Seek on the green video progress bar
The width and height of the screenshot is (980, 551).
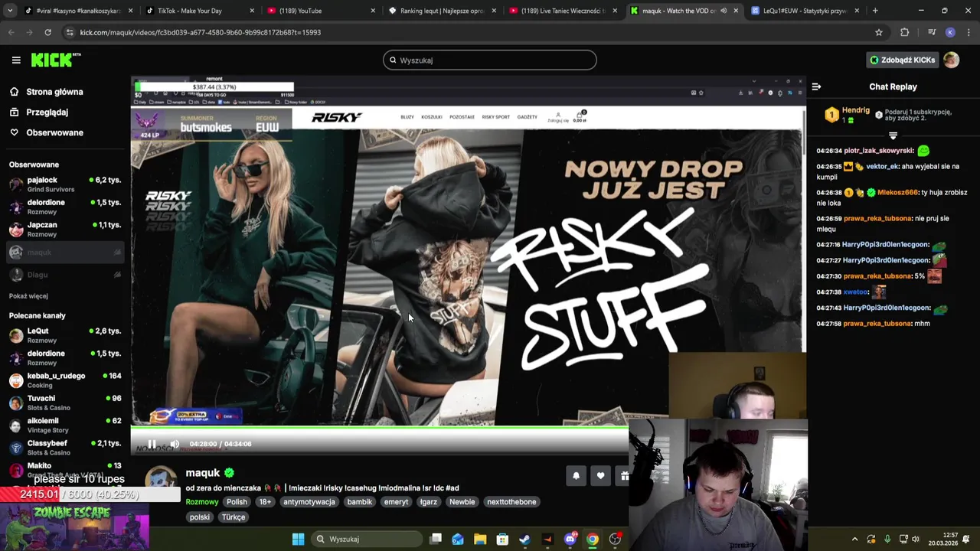(379, 428)
